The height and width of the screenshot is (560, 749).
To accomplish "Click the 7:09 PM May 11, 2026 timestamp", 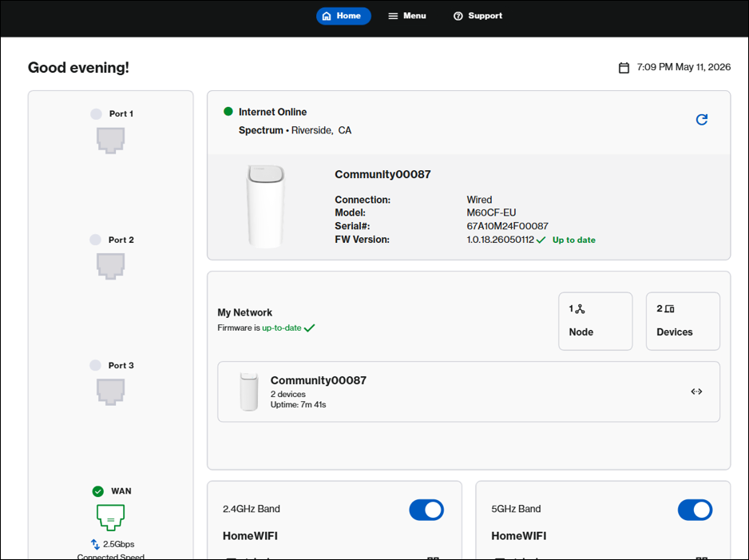I will click(x=684, y=67).
